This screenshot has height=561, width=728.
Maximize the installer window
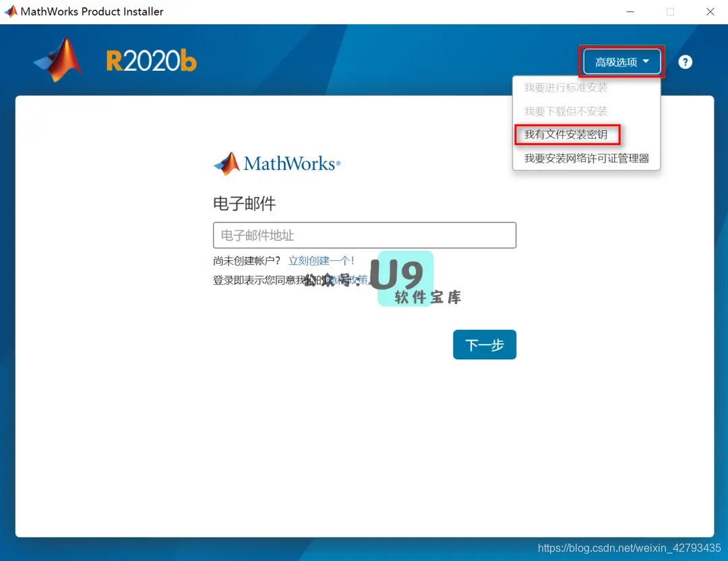(x=670, y=11)
